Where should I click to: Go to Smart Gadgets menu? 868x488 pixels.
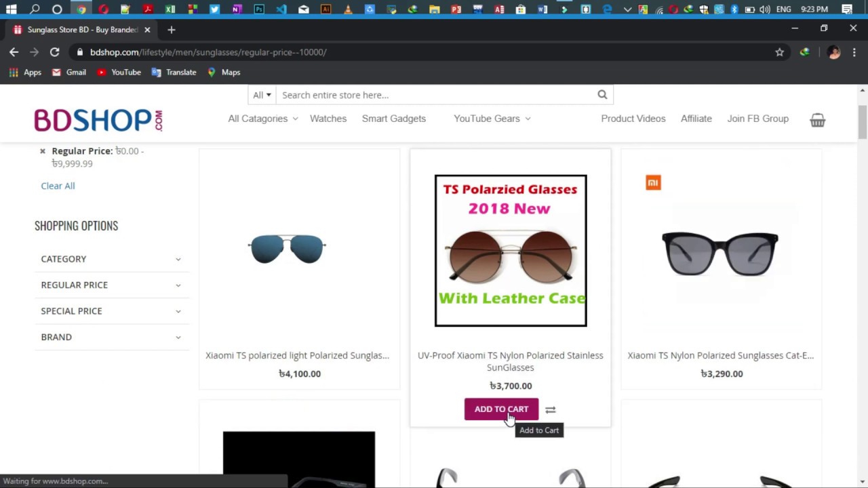(394, 119)
